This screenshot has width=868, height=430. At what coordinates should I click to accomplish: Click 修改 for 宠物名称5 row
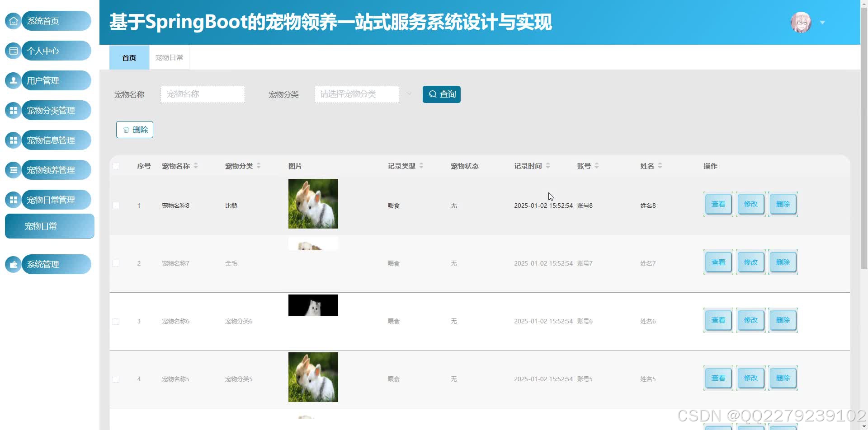click(750, 378)
